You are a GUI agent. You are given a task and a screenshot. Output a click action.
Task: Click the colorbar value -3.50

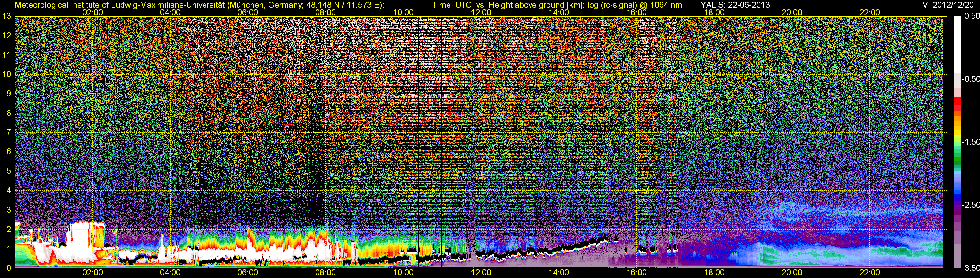coord(971,268)
